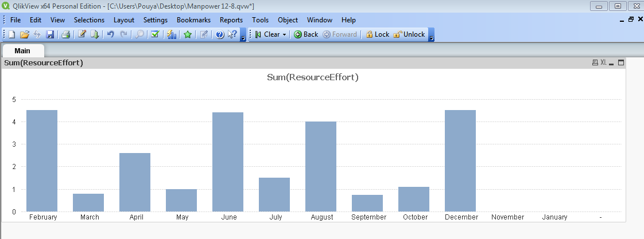The height and width of the screenshot is (239, 644).
Task: Show Current Selections with the checkmark icon
Action: coord(155,34)
